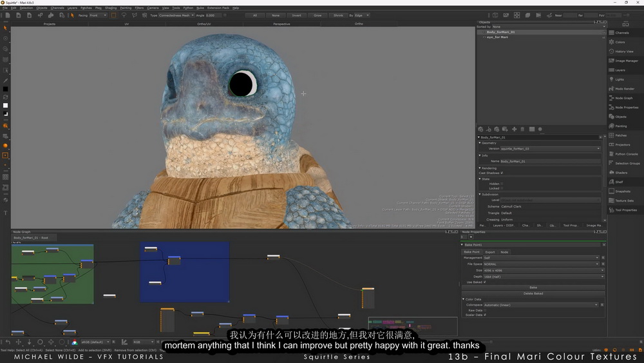The width and height of the screenshot is (644, 363).
Task: Click the Delete Baked button
Action: 533,293
